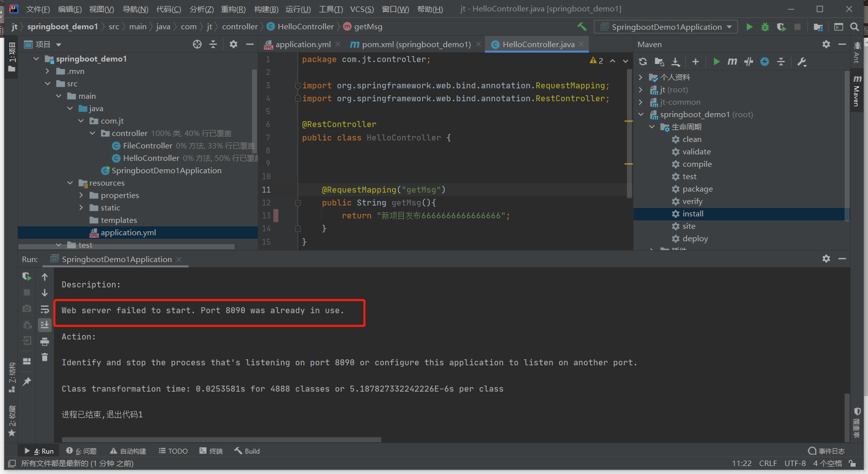Click the Project panel horizontal scrollbar

coord(126,246)
